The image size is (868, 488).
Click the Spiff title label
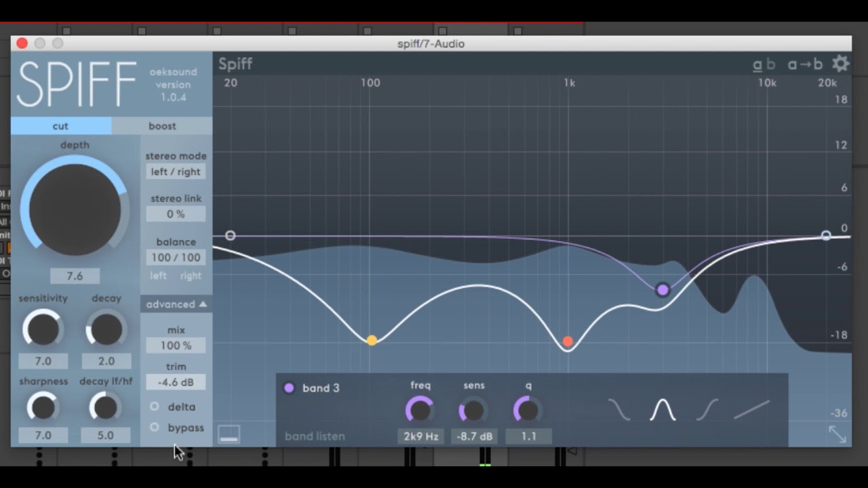click(235, 64)
